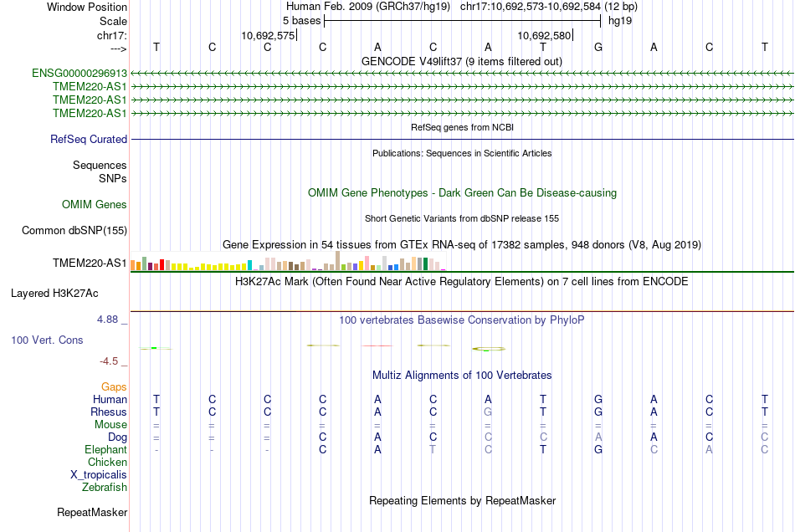
Task: Click the Sequences track label
Action: click(100, 165)
